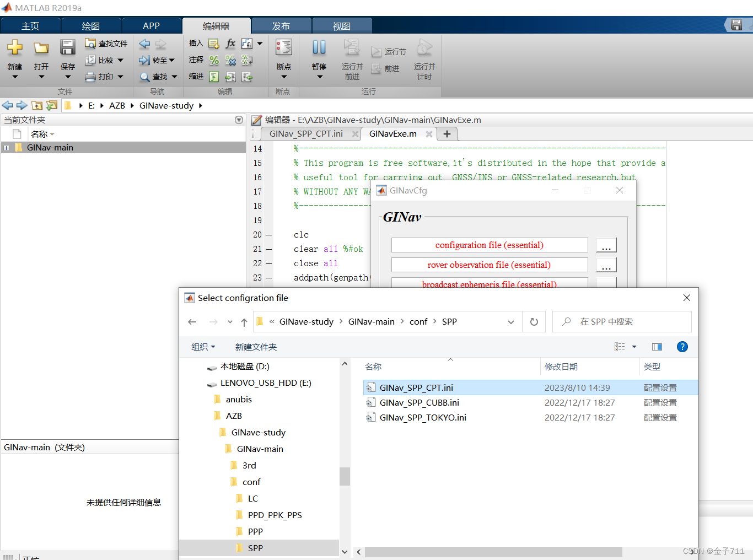Open the 视图 ribbon tab
The width and height of the screenshot is (753, 560).
click(x=342, y=26)
